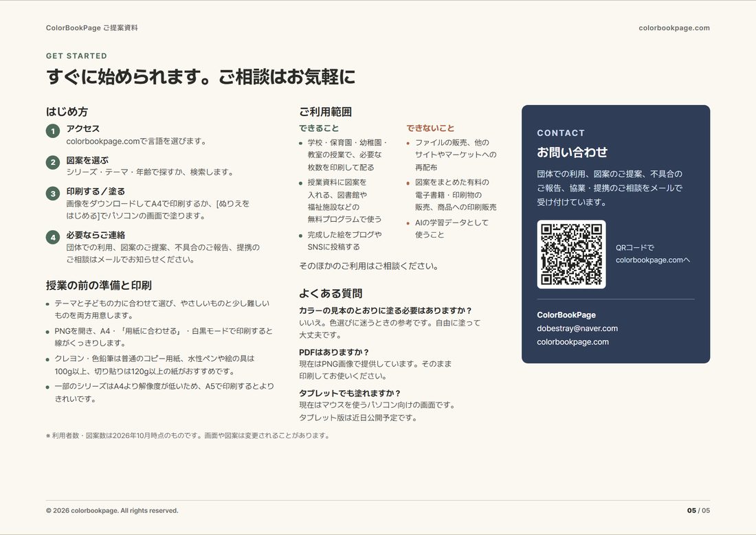
Task: Click the question 'PDFはありますか？'
Action: (333, 352)
